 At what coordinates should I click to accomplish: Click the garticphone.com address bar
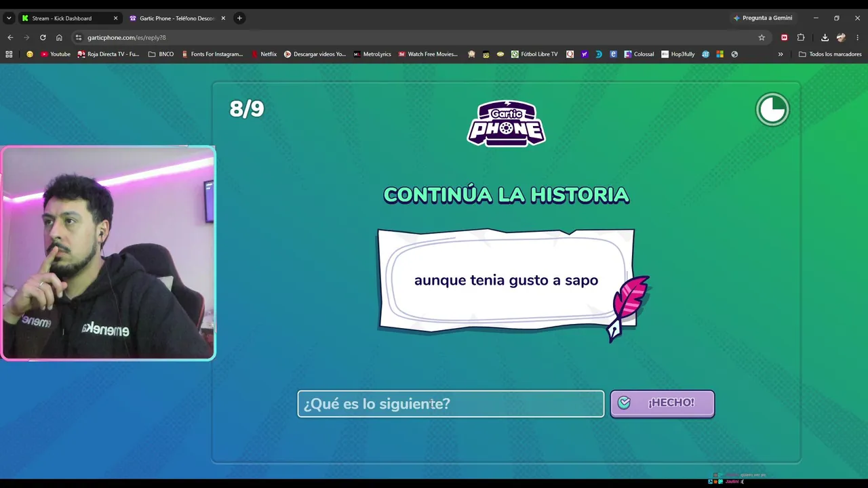(x=414, y=37)
